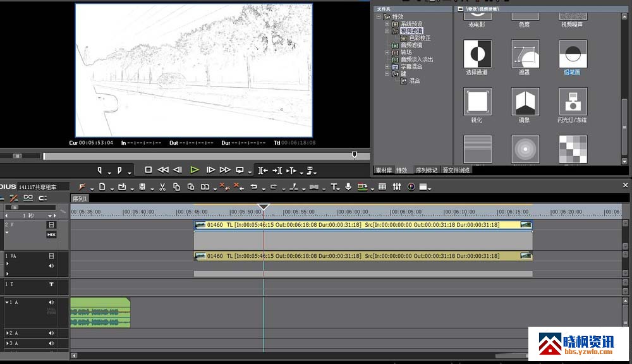Click the Replace Clip icon in timeline toolbar
Image resolution: width=632 pixels, height=364 pixels.
click(205, 186)
